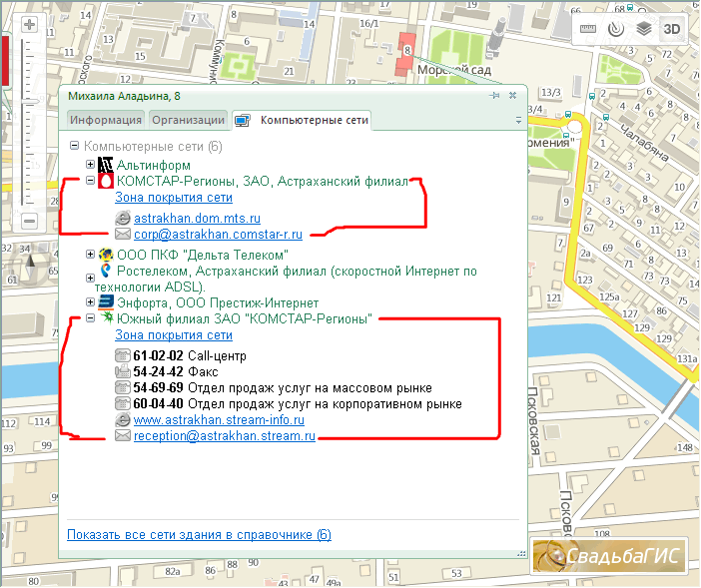Collapse the Южный филиал ЗАО КОМСТАР-Регионы entry
The image size is (701, 588).
pyautogui.click(x=90, y=318)
